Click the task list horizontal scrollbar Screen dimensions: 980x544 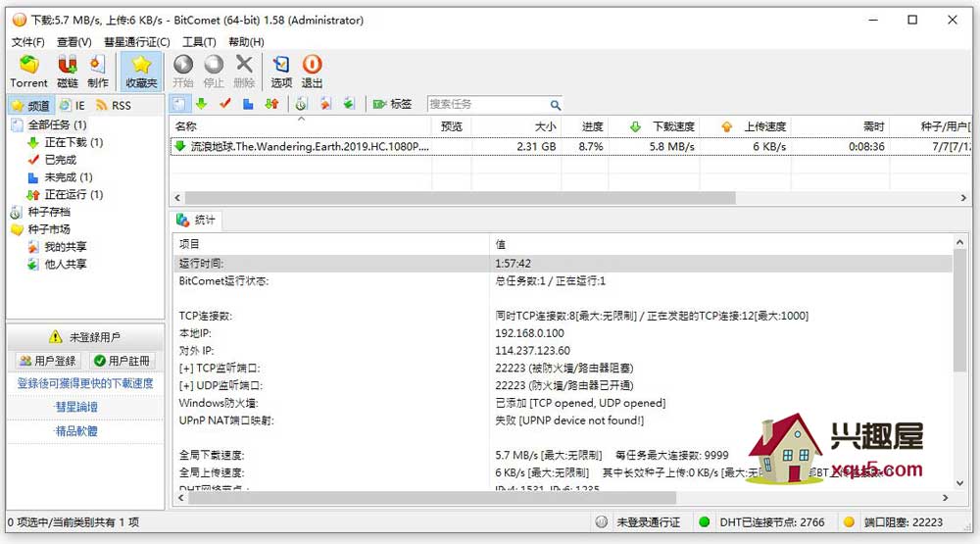point(460,198)
